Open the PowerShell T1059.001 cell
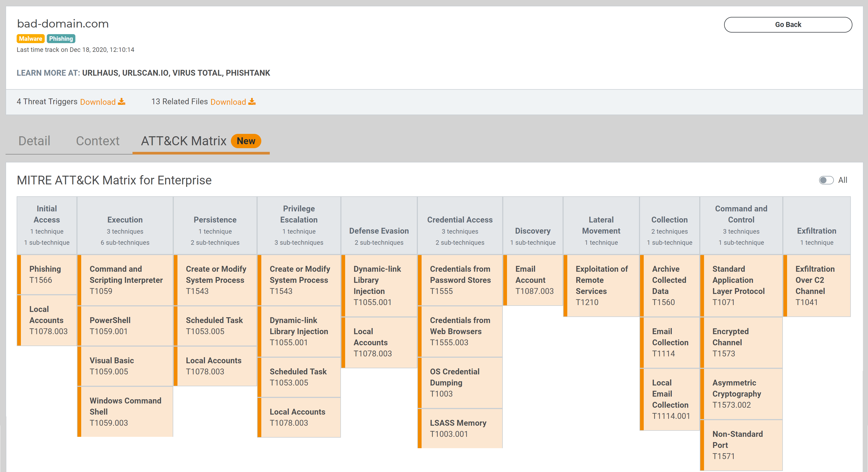Viewport: 868px width, 472px height. 125,326
